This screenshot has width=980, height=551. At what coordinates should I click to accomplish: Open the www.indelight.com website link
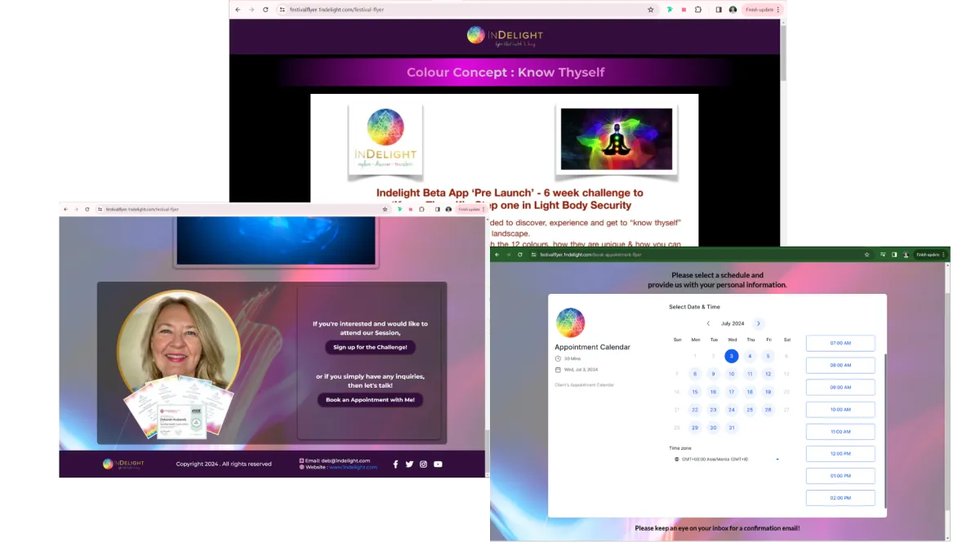[354, 467]
